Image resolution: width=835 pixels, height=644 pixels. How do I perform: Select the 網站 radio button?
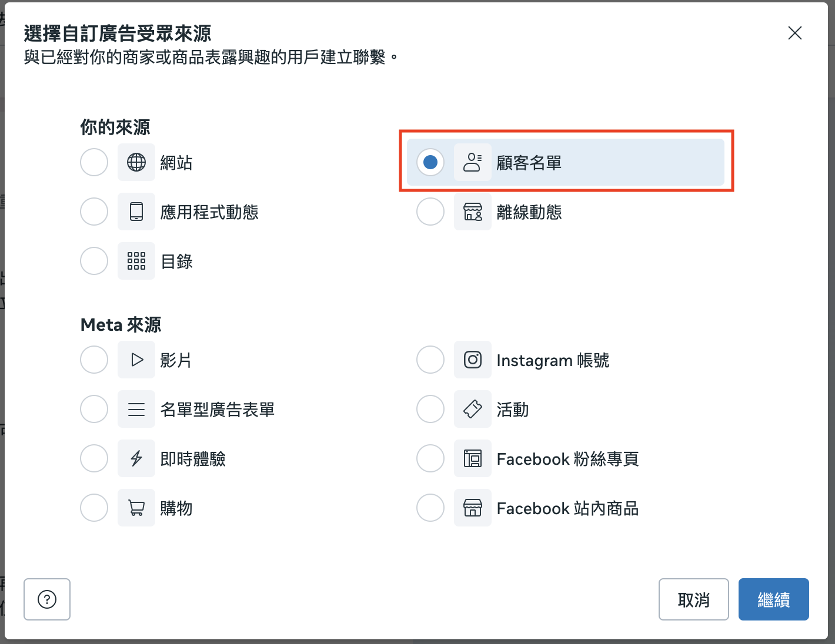[x=93, y=162]
